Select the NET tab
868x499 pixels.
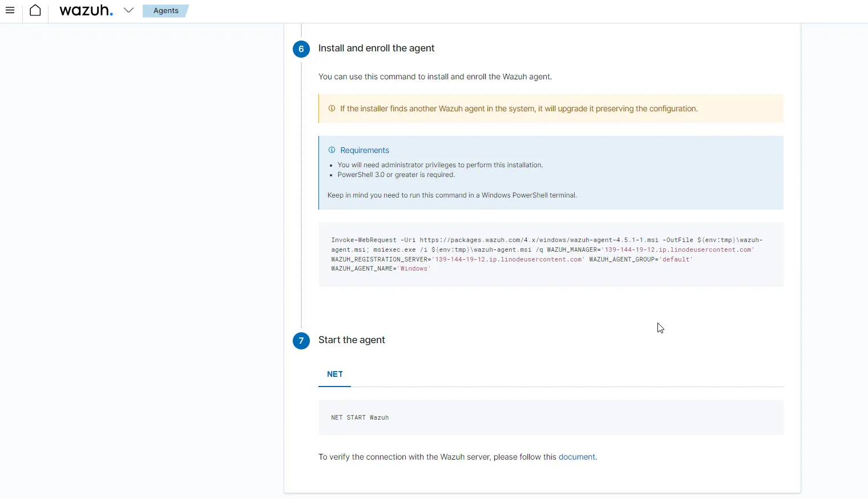pyautogui.click(x=335, y=375)
